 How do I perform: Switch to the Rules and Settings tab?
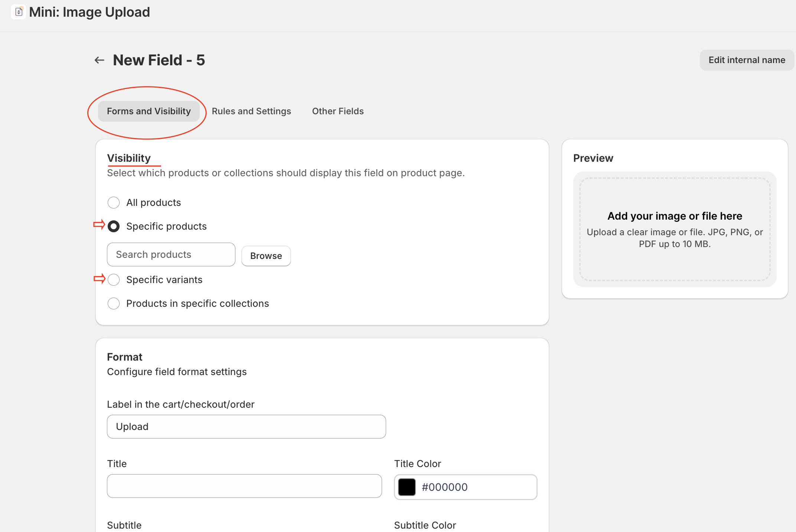[251, 111]
